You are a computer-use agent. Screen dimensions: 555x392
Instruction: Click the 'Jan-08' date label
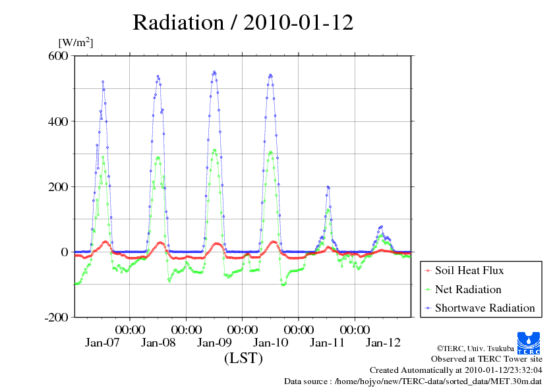[x=158, y=343]
